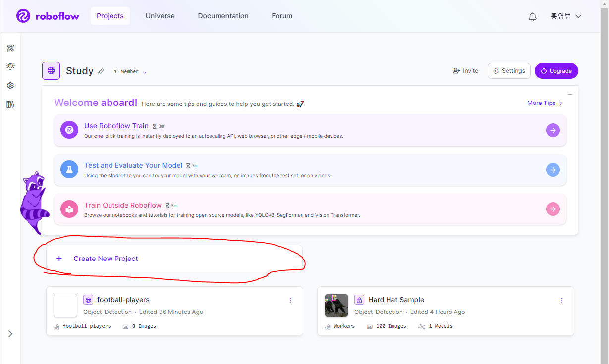
Task: Open arrow for Test and Evaluate tip
Action: click(553, 170)
